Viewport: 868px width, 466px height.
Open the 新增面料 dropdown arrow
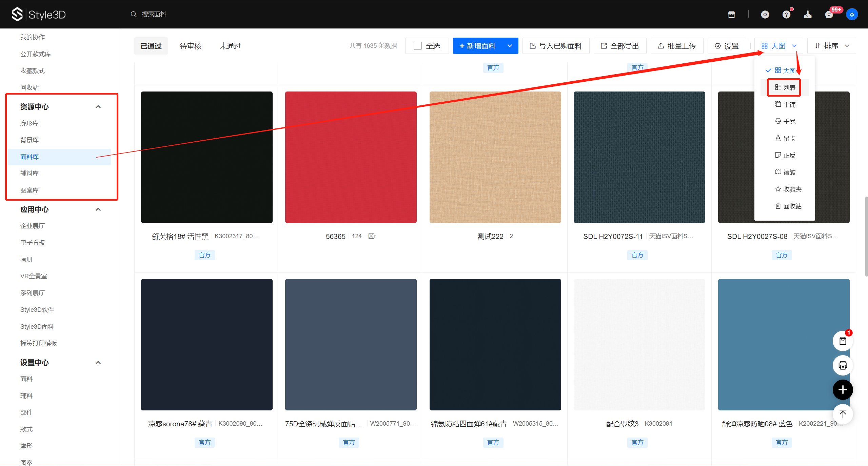click(x=510, y=46)
